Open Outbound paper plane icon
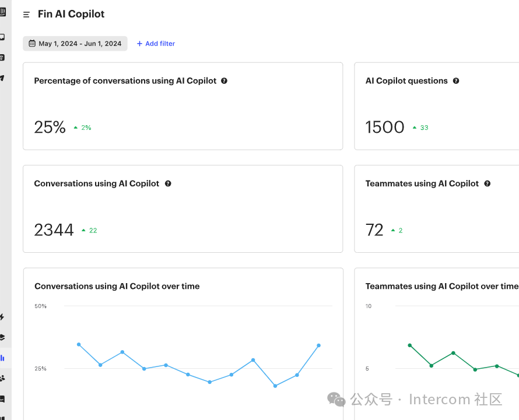 [x=2, y=78]
